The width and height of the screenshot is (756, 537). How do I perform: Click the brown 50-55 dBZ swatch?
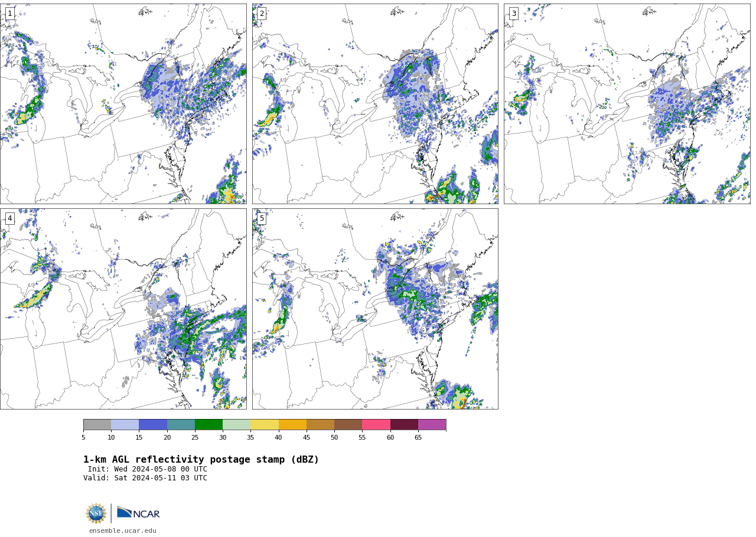[x=348, y=425]
